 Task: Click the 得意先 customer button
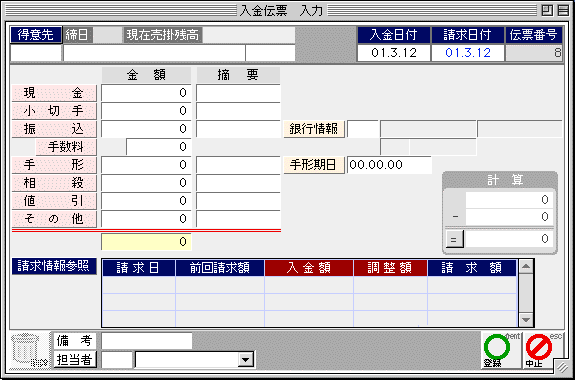click(x=36, y=35)
